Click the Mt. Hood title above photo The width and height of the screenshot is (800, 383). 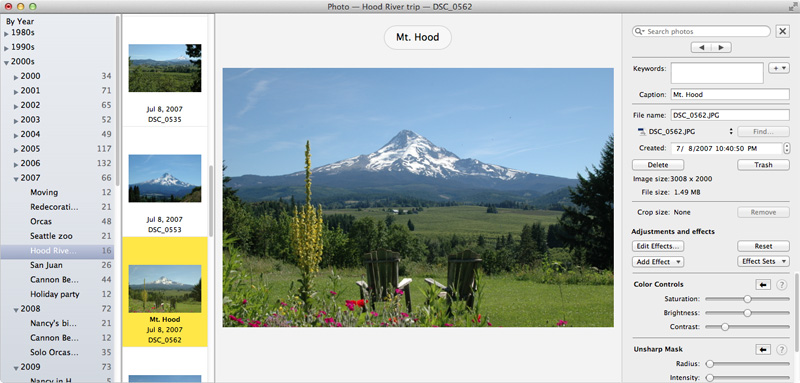(x=418, y=37)
